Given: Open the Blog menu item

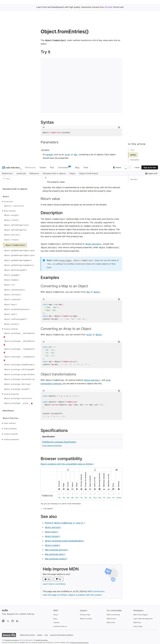Looking at the screenshot, I should tap(77, 167).
